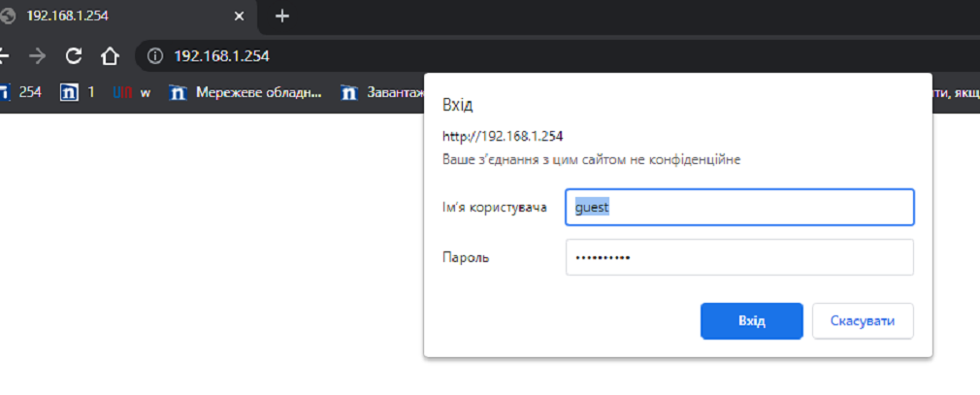Click the blue "Вхід" sign-in button

[x=751, y=321]
